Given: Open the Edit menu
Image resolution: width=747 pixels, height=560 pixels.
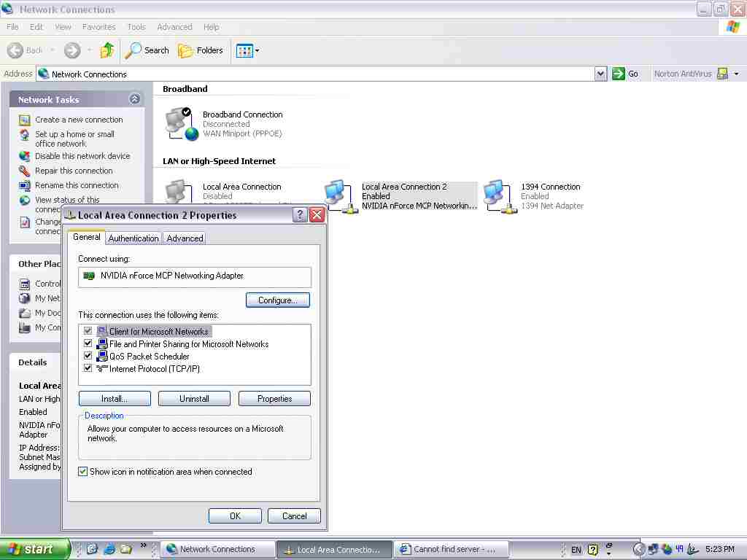Looking at the screenshot, I should tap(36, 27).
